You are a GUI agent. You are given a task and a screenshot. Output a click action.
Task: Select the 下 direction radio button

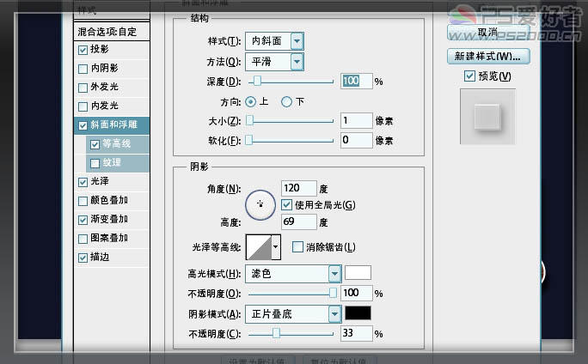pos(286,102)
